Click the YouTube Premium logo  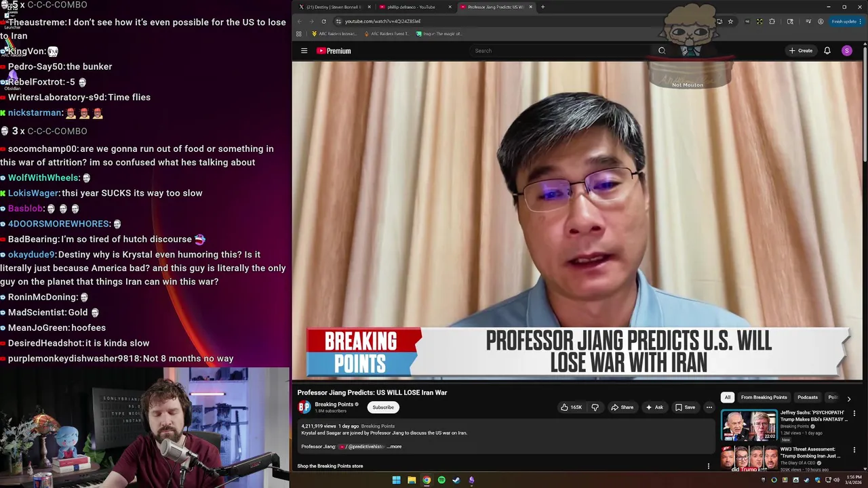coord(334,51)
